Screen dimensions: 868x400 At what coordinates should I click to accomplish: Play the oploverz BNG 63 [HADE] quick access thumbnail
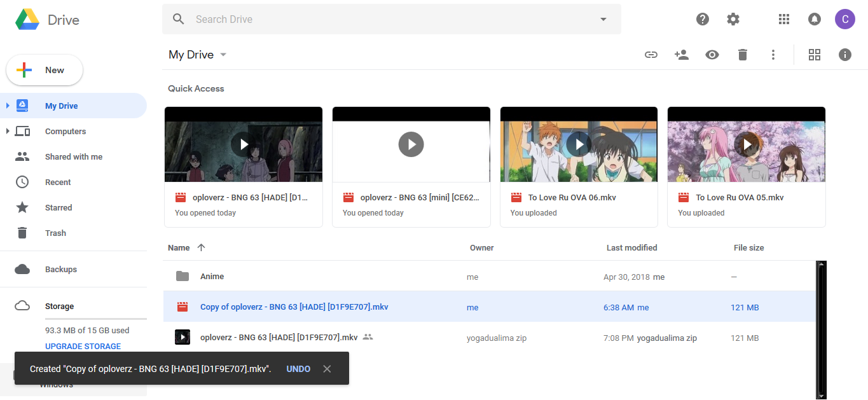pos(244,144)
